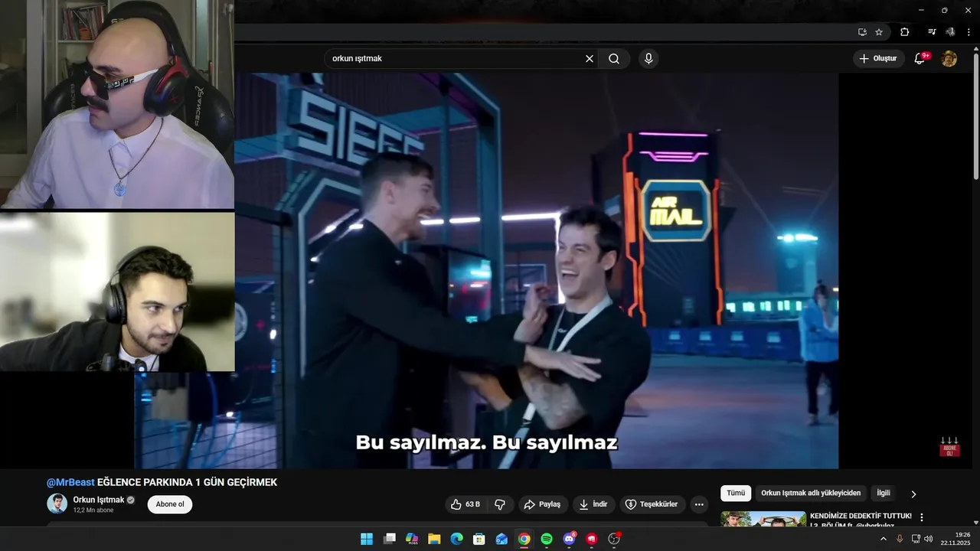
Task: Click the ABONE OL watermark on the video
Action: [x=949, y=447]
